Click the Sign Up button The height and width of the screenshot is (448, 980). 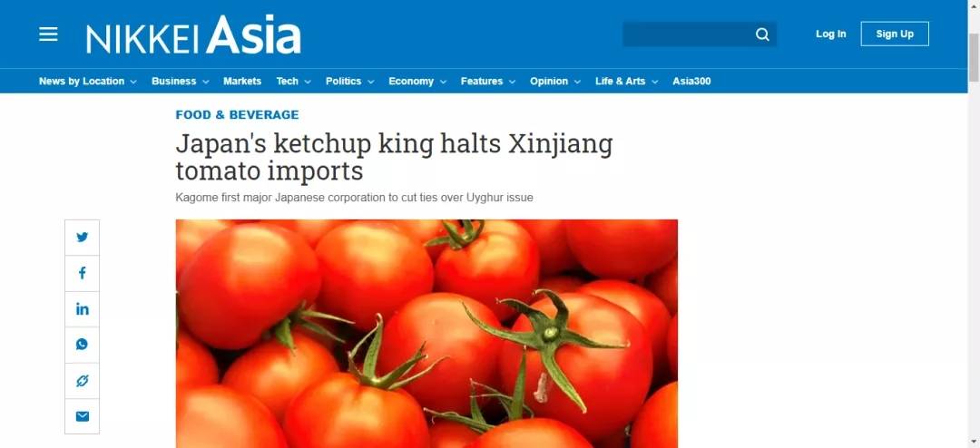[895, 34]
